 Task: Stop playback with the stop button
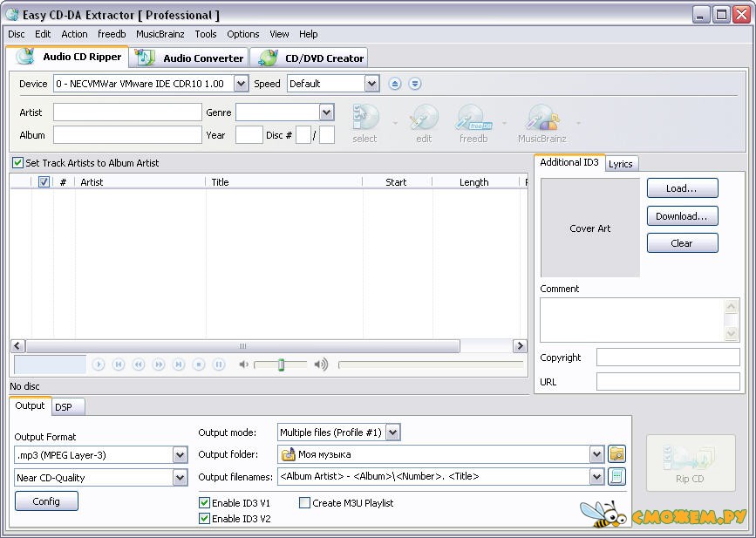click(199, 364)
